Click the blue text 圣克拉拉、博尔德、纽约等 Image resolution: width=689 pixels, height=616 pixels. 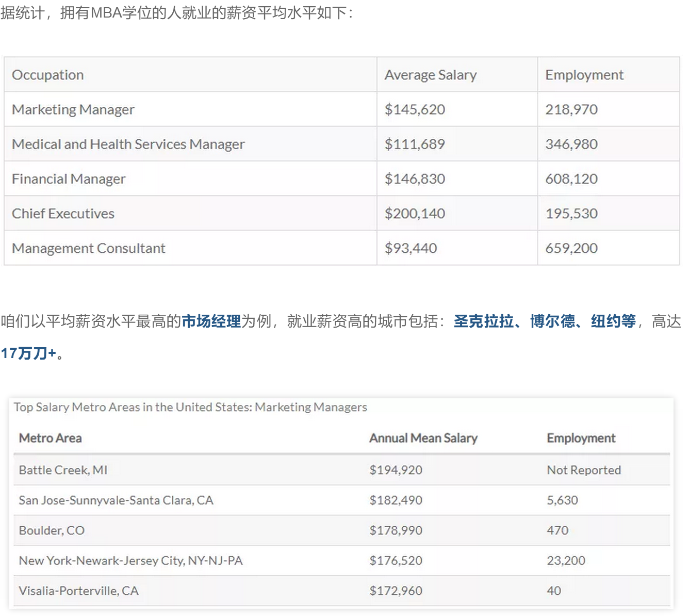coord(545,321)
